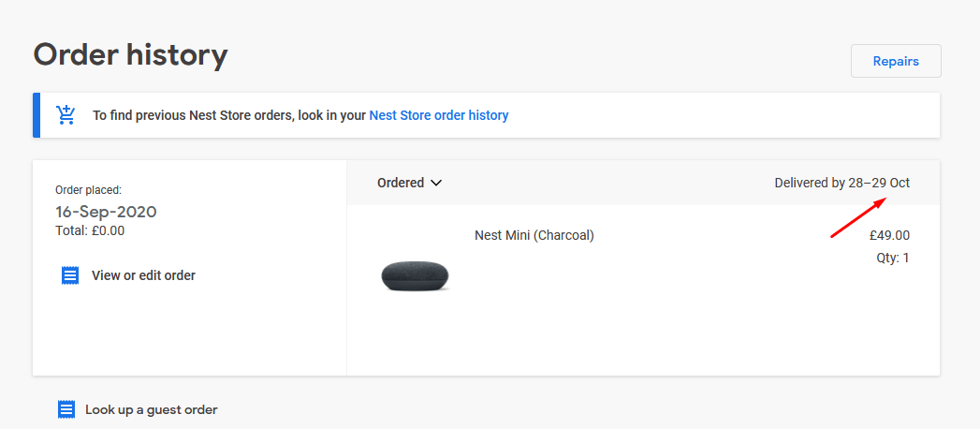The width and height of the screenshot is (980, 429).
Task: Click the receipt icon beside View or edit order
Action: click(70, 275)
